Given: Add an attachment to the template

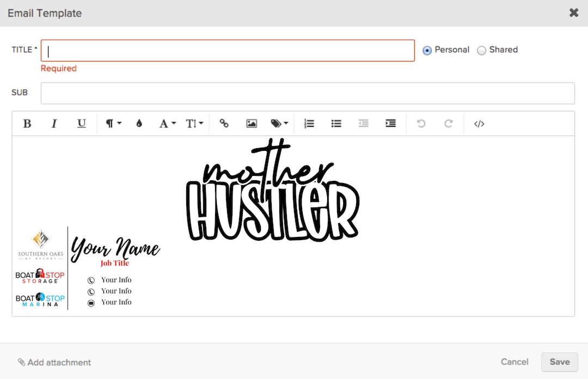Looking at the screenshot, I should (54, 362).
